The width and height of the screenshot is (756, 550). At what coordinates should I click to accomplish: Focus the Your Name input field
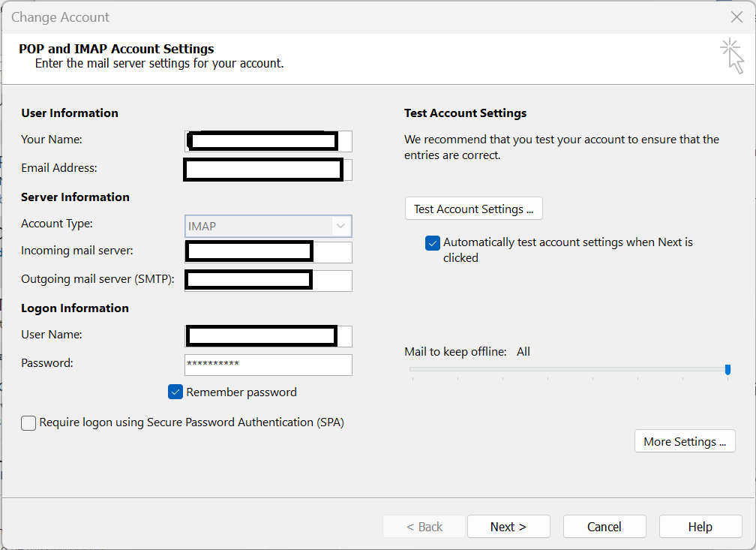point(268,140)
